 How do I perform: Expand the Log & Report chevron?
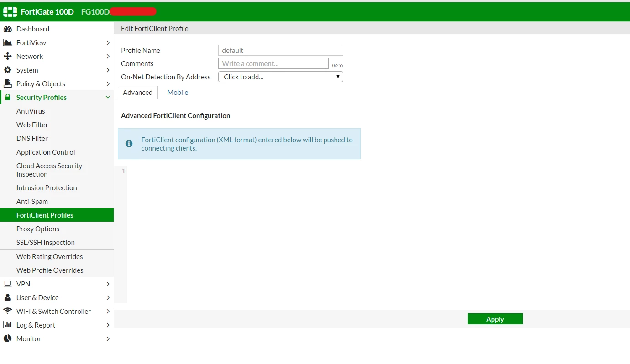(x=108, y=325)
